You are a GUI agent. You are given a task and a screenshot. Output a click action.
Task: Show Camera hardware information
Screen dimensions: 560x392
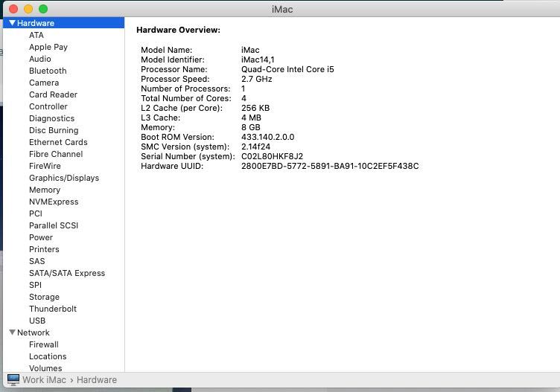pos(44,83)
